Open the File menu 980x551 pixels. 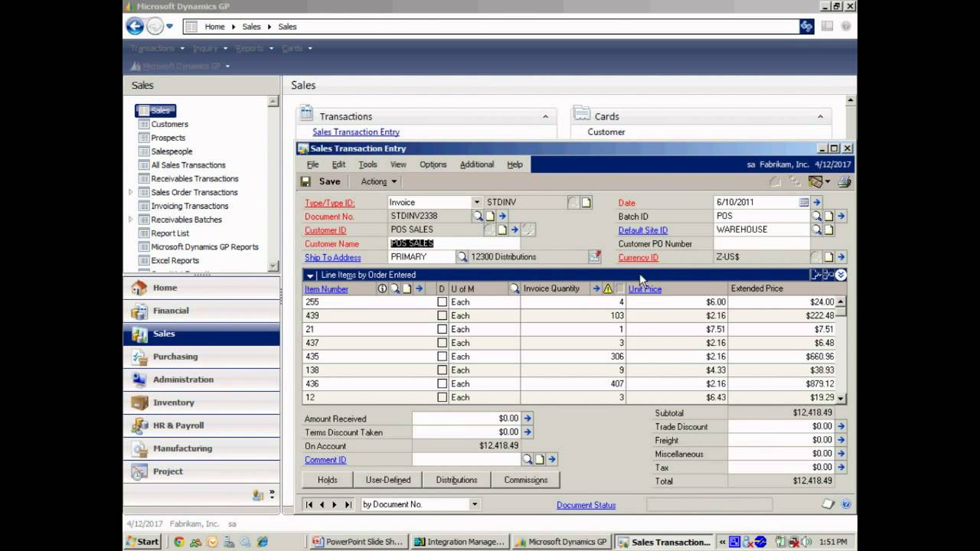pos(312,165)
